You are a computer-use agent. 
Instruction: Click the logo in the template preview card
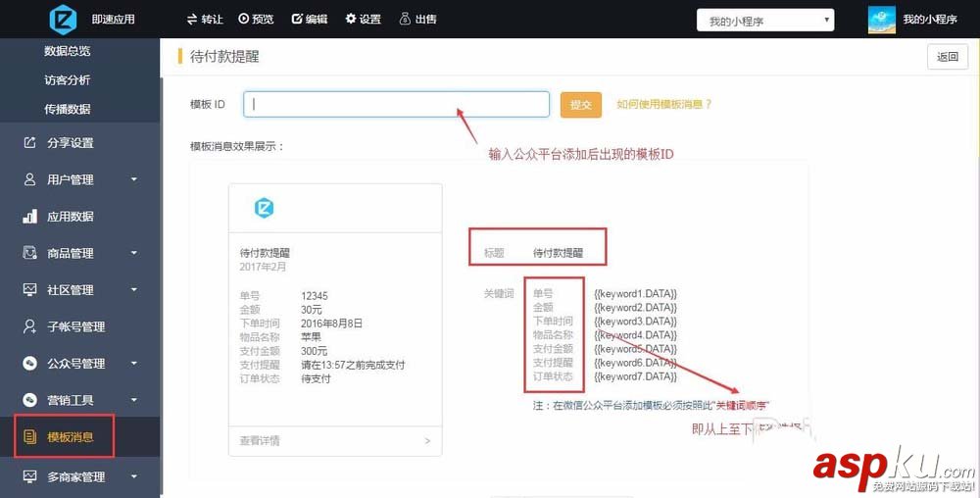pos(265,208)
